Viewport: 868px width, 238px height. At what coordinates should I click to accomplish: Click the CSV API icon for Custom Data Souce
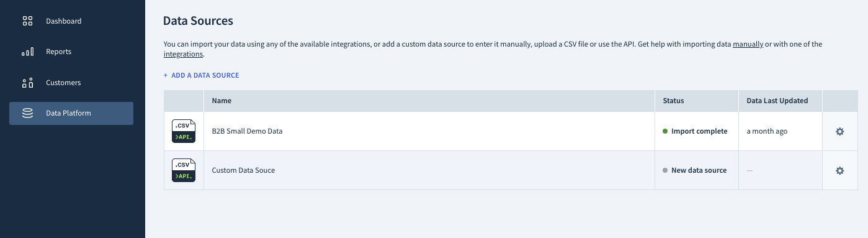(184, 170)
